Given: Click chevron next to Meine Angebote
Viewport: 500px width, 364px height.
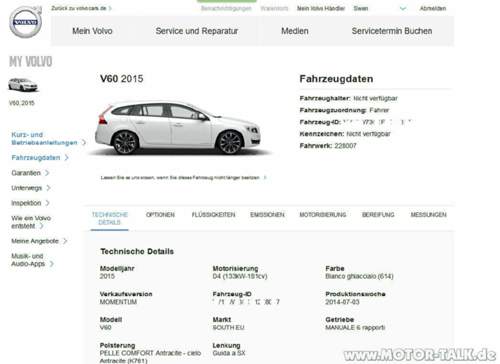Looking at the screenshot, I should [65, 241].
